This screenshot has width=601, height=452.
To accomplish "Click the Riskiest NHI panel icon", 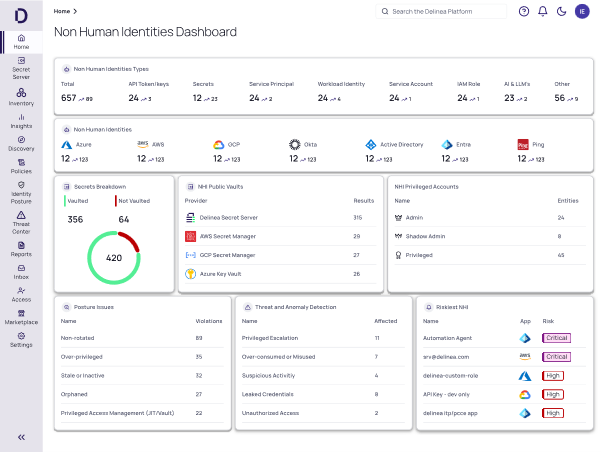I will coord(429,307).
